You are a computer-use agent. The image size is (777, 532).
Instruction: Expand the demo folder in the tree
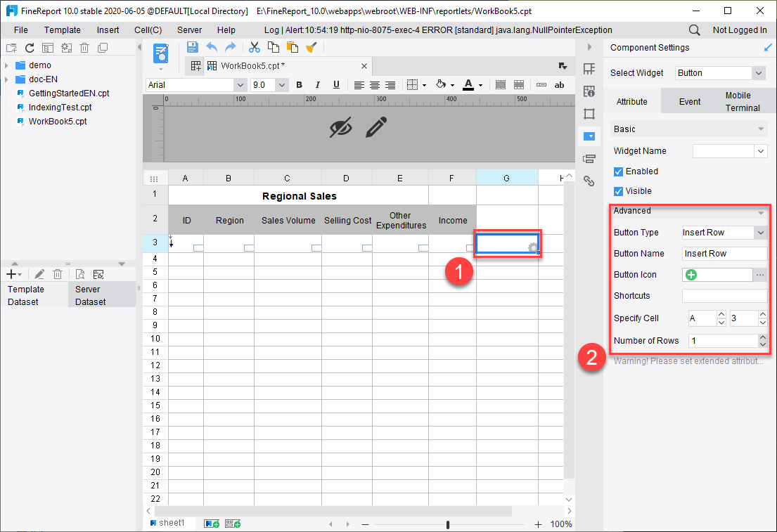coord(6,65)
